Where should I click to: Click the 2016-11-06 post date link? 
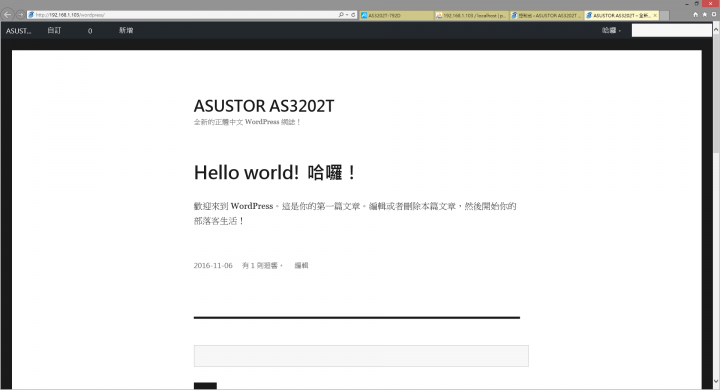coord(213,266)
